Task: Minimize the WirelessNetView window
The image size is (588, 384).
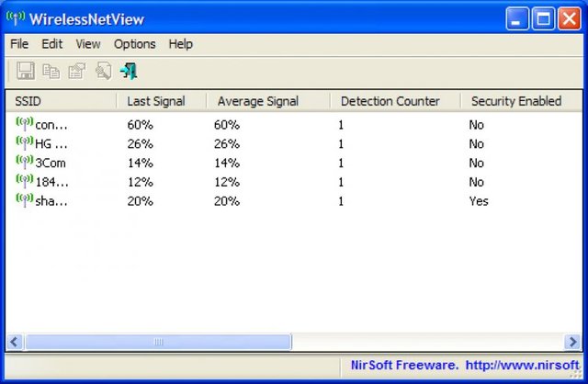Action: coord(517,18)
